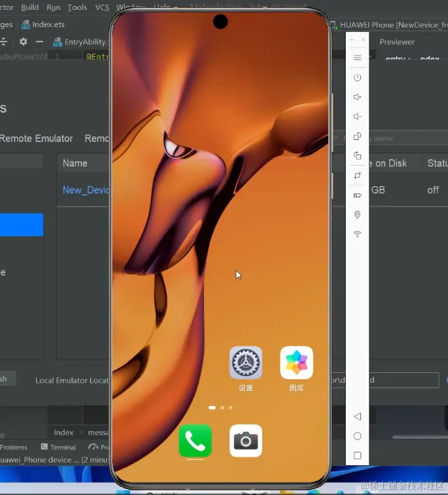This screenshot has height=495, width=448.
Task: Open the Run menu
Action: [x=53, y=7]
